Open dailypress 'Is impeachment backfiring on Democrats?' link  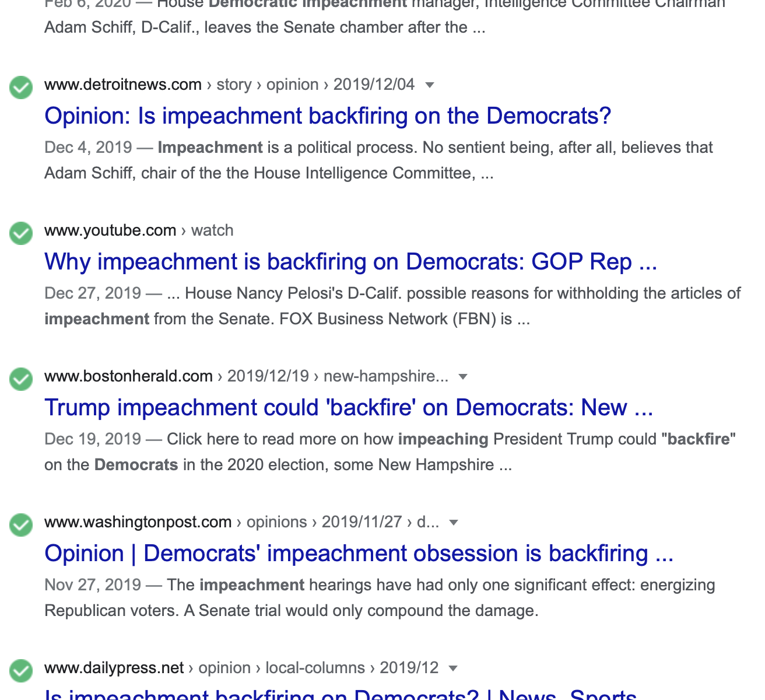[x=341, y=694]
